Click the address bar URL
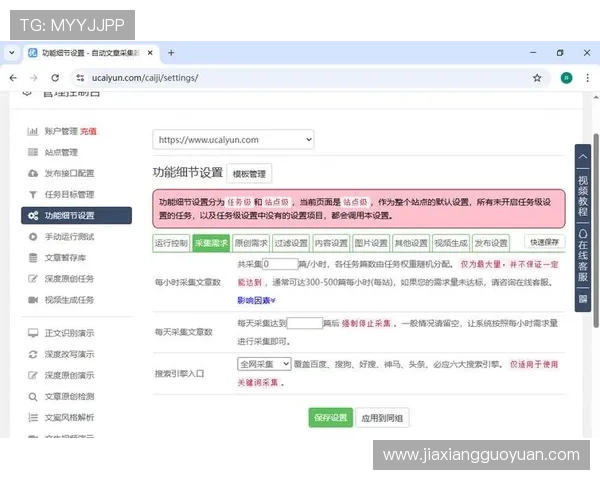This screenshot has height=480, width=600. click(145, 78)
